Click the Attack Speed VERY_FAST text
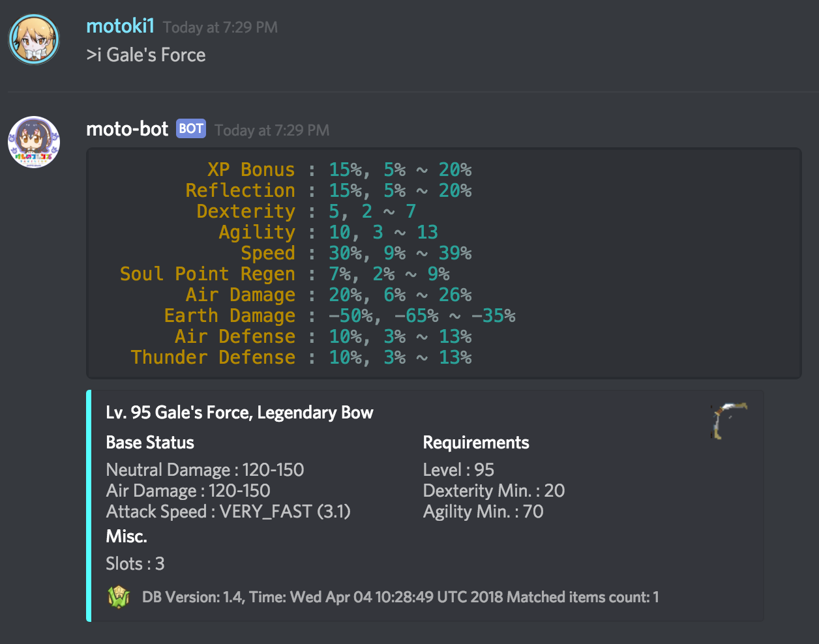 click(x=228, y=512)
